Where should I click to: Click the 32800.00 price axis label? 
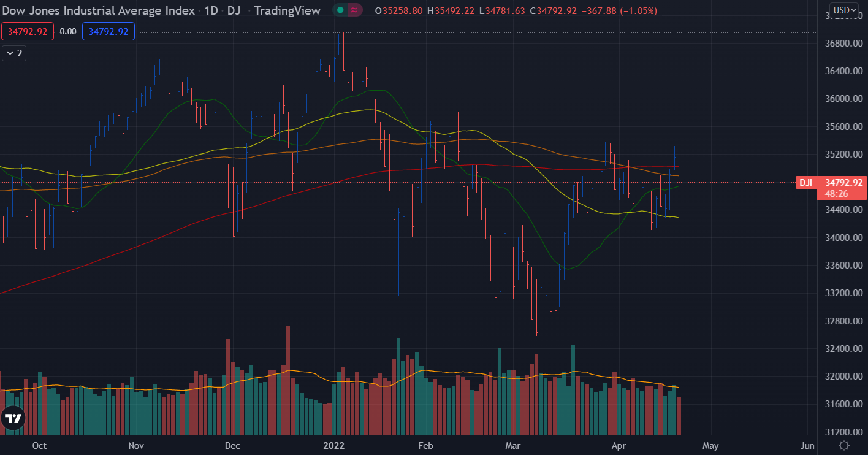(x=843, y=321)
